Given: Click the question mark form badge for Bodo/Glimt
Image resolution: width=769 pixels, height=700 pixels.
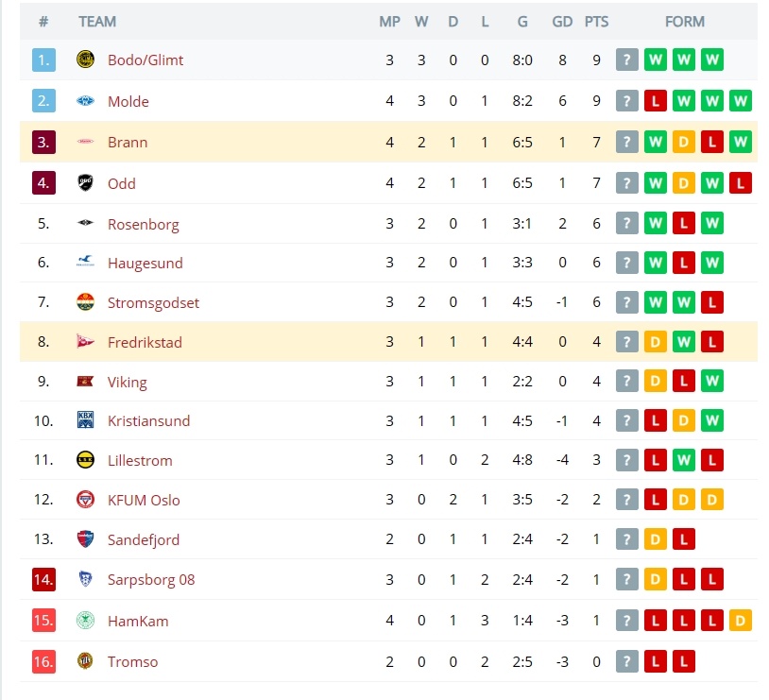Looking at the screenshot, I should [626, 60].
